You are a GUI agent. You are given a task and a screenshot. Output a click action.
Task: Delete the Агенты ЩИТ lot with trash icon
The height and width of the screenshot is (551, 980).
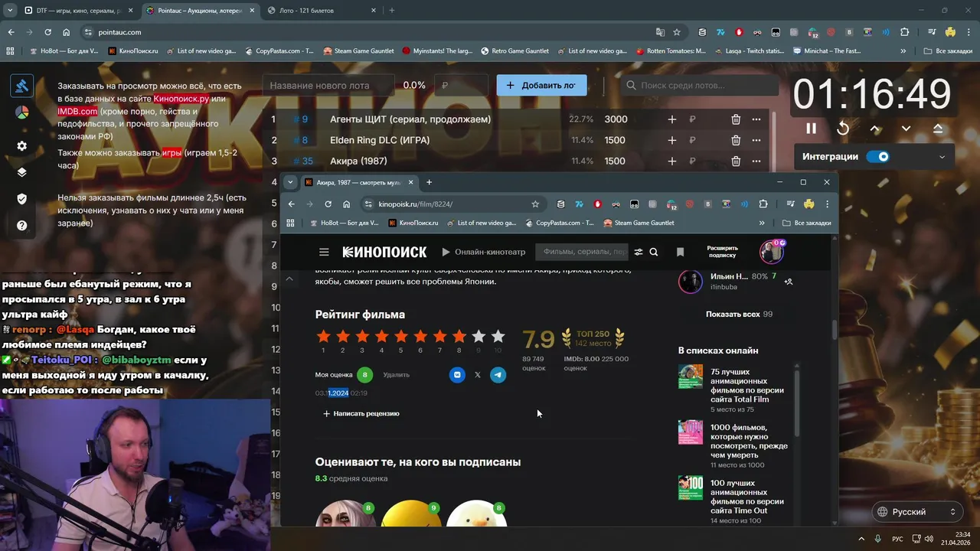[736, 119]
